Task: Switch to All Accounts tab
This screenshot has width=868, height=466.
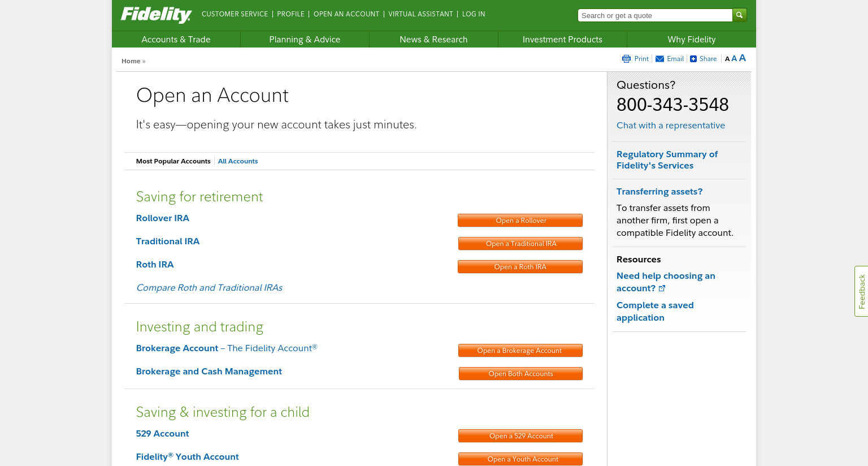Action: point(238,161)
